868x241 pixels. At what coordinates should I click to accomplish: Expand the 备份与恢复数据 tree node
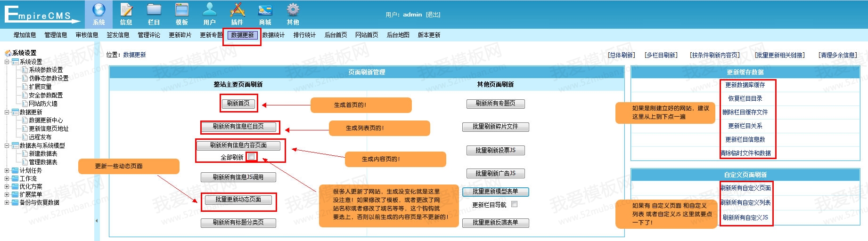7,203
